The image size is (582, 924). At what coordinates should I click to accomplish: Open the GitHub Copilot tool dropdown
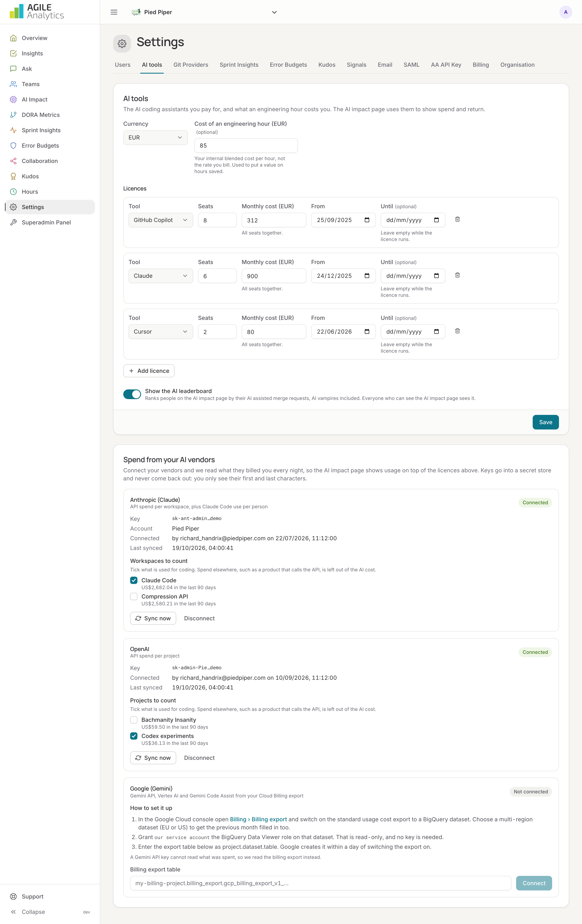click(x=161, y=220)
